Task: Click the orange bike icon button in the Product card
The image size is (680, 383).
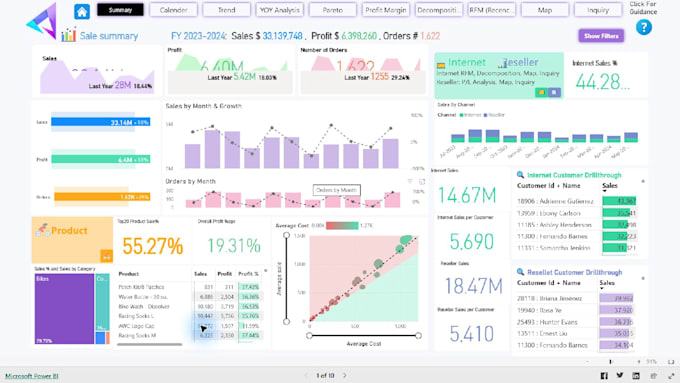Action: tap(107, 256)
